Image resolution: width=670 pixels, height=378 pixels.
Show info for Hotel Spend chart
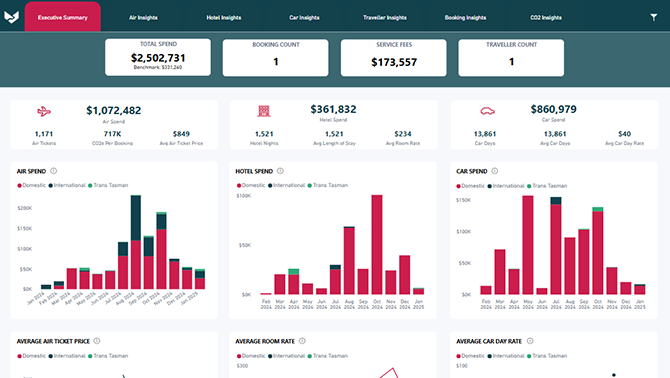coord(280,171)
